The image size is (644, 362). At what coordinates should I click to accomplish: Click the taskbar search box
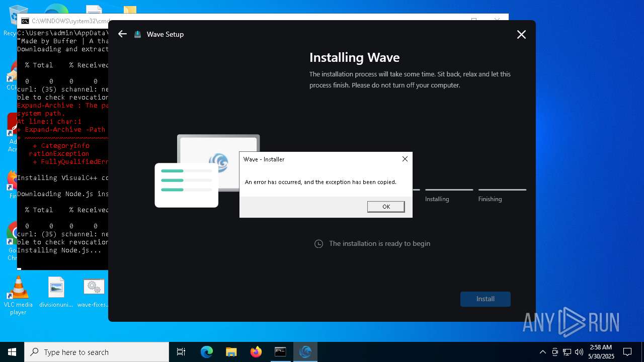click(97, 352)
